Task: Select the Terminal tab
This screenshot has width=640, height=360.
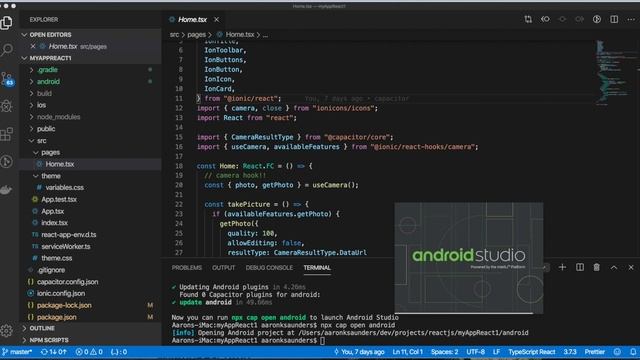Action: [317, 268]
